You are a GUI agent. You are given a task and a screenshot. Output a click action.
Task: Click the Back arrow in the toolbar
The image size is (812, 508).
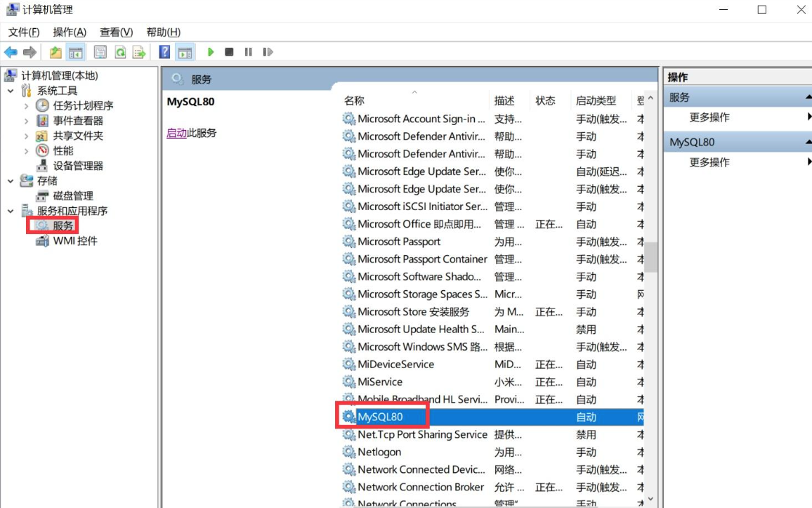click(x=11, y=52)
